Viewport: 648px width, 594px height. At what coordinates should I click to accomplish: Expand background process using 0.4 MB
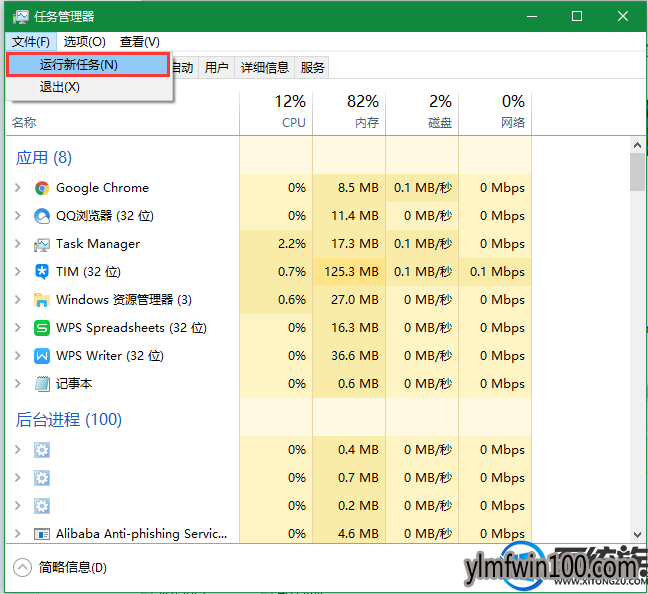[x=17, y=449]
